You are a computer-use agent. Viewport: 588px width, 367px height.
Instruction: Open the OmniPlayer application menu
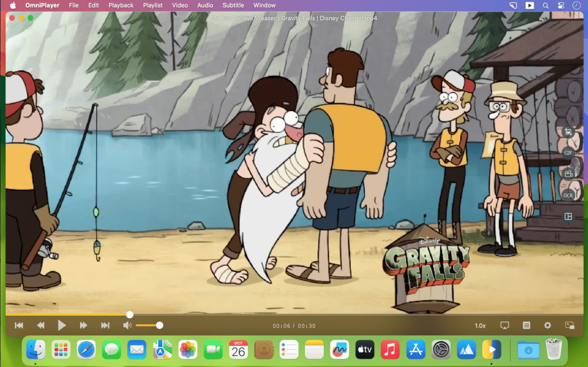(42, 5)
